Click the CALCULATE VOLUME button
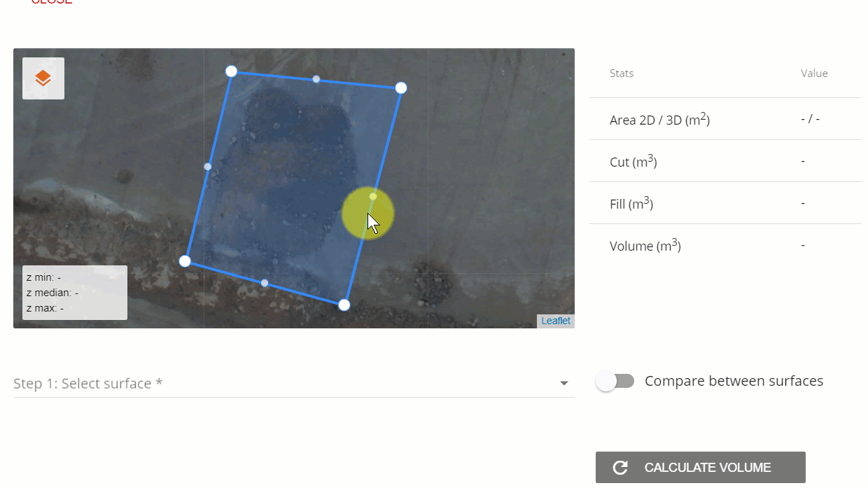This screenshot has width=868, height=488. coord(701,468)
